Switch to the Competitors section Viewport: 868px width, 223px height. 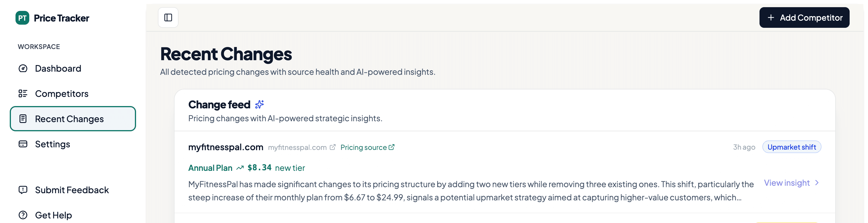click(62, 93)
